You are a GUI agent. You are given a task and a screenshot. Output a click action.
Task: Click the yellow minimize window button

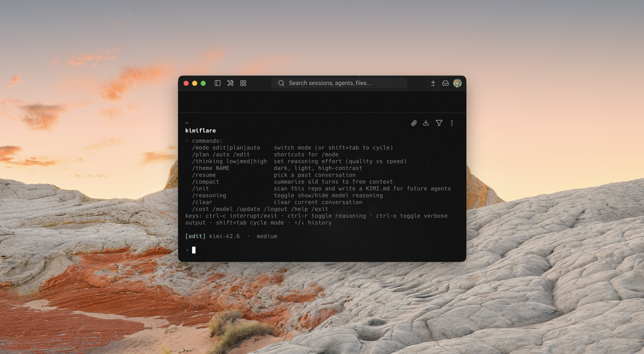(194, 83)
